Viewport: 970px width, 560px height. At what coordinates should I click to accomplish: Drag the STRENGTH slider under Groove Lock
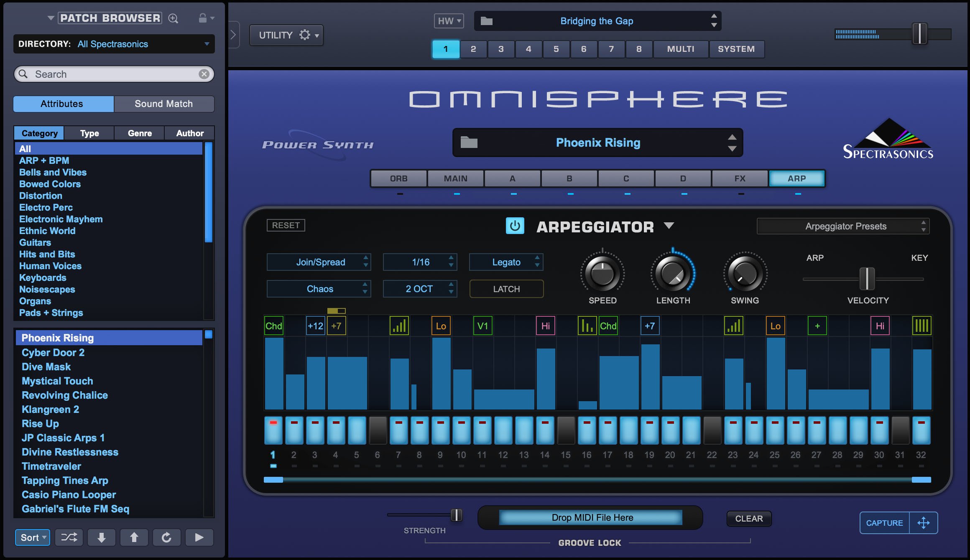[456, 516]
